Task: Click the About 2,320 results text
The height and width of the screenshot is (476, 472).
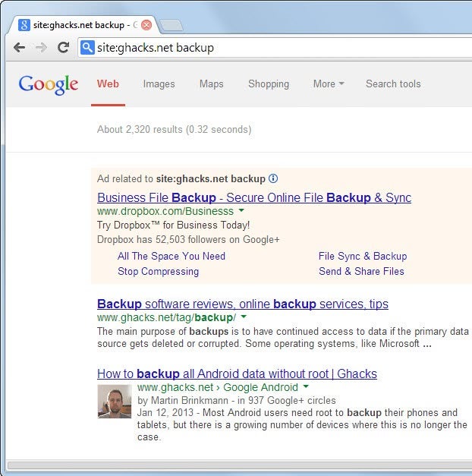Action: point(175,129)
